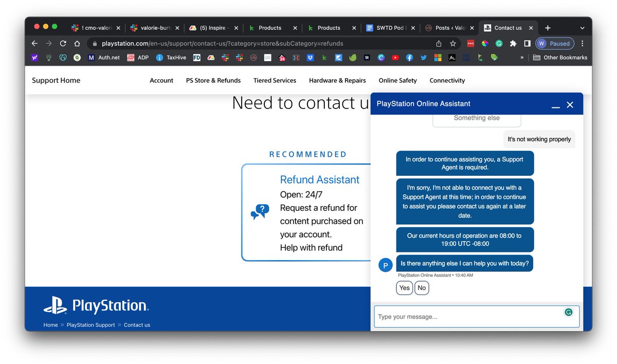Open the Home breadcrumb link
617x364 pixels.
50,325
